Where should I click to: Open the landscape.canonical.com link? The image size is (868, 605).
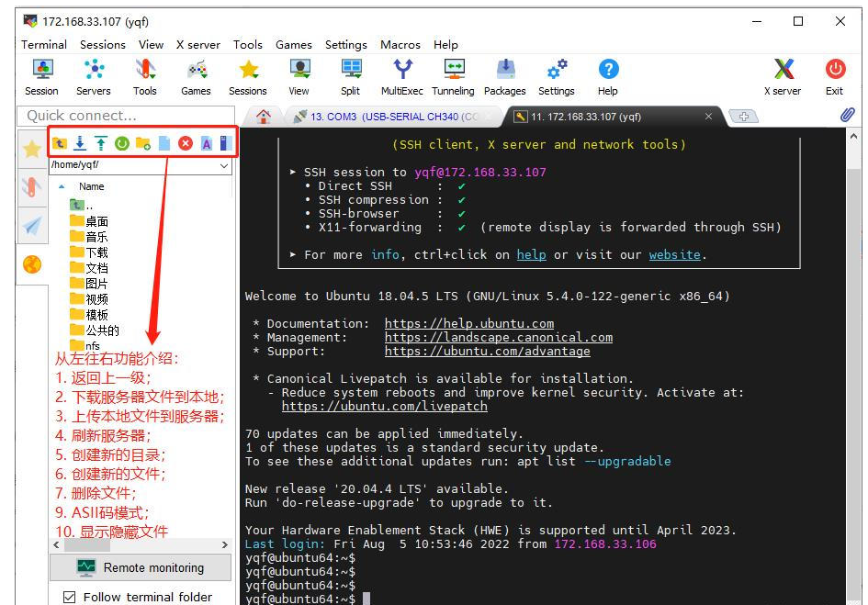click(498, 337)
